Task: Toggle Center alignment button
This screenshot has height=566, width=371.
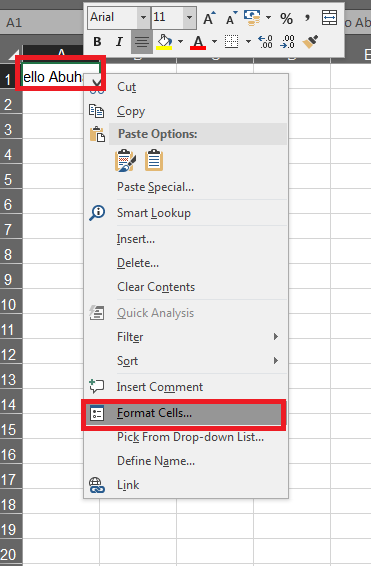Action: click(142, 42)
